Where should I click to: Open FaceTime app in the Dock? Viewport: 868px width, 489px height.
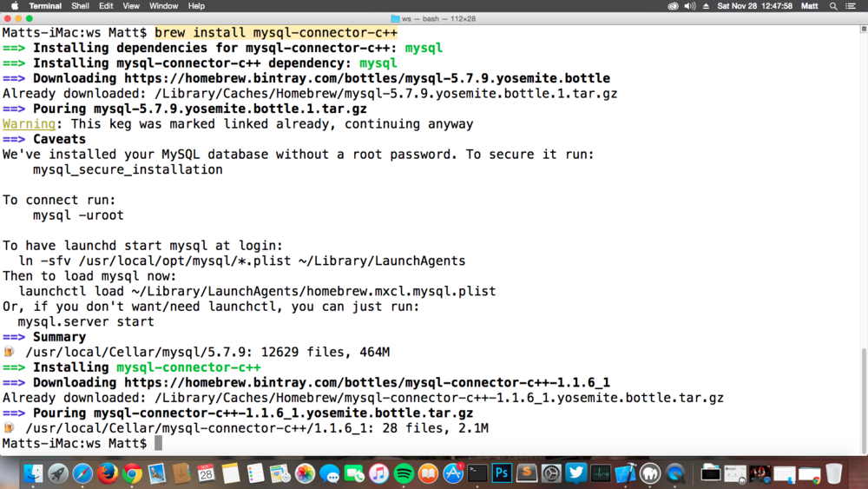[354, 473]
